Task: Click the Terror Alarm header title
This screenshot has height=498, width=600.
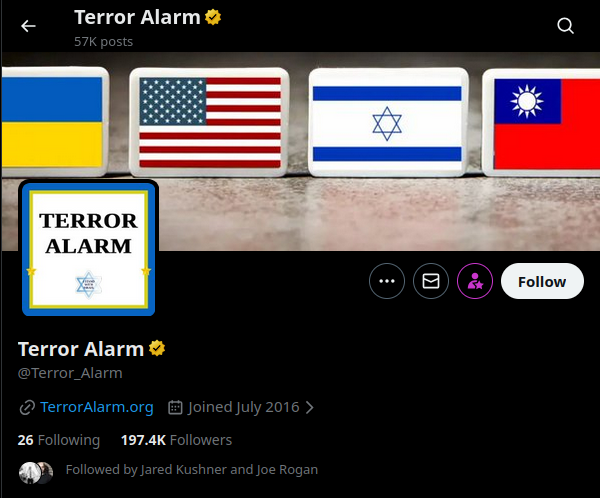Action: (137, 18)
